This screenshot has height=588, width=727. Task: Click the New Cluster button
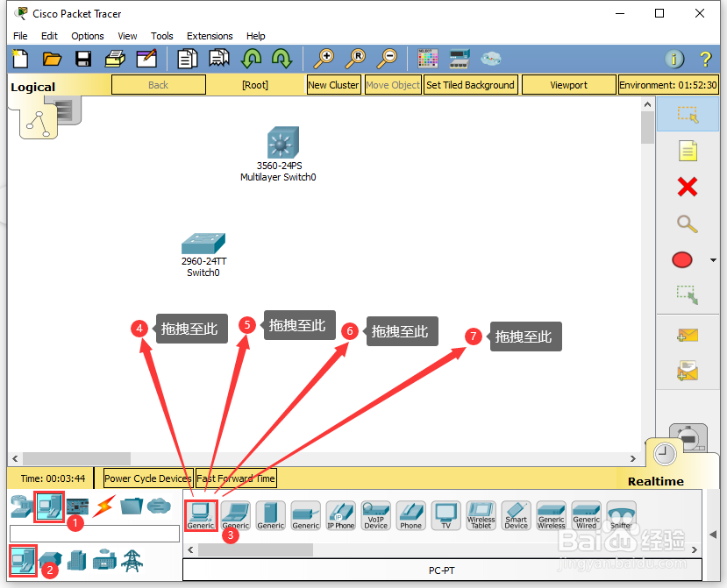333,85
